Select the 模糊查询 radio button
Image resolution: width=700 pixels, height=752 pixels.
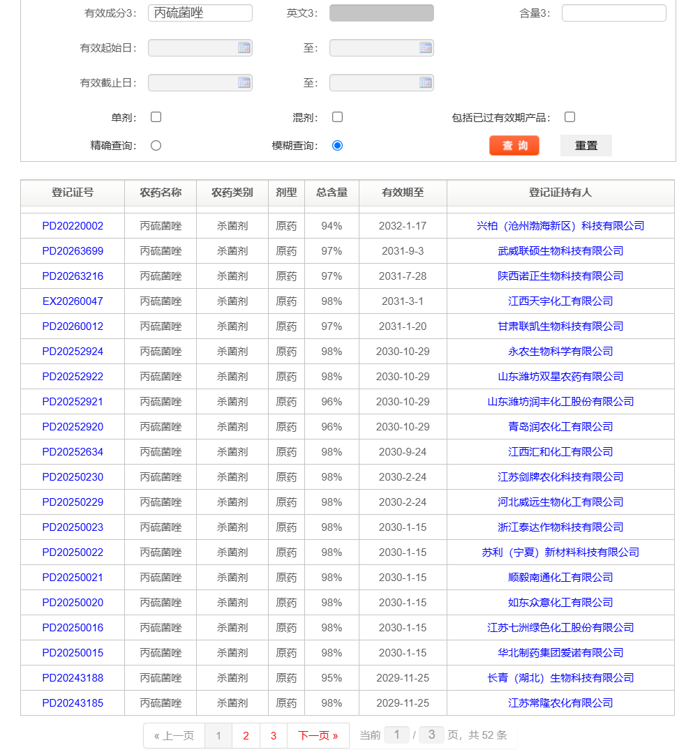[337, 145]
